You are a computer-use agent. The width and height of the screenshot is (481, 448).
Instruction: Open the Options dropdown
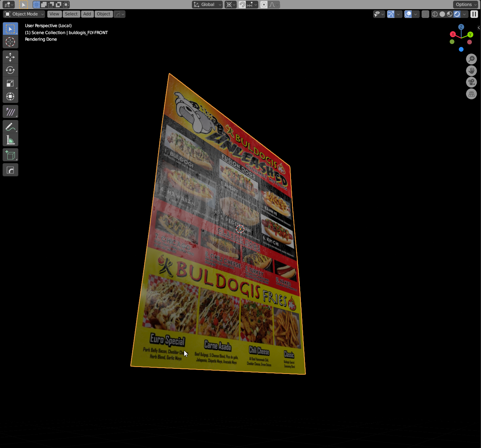tap(466, 5)
